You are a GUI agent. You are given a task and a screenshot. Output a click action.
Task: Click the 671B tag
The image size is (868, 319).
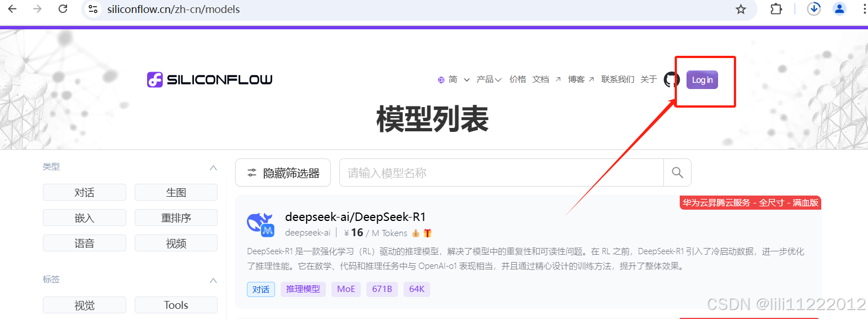click(382, 289)
